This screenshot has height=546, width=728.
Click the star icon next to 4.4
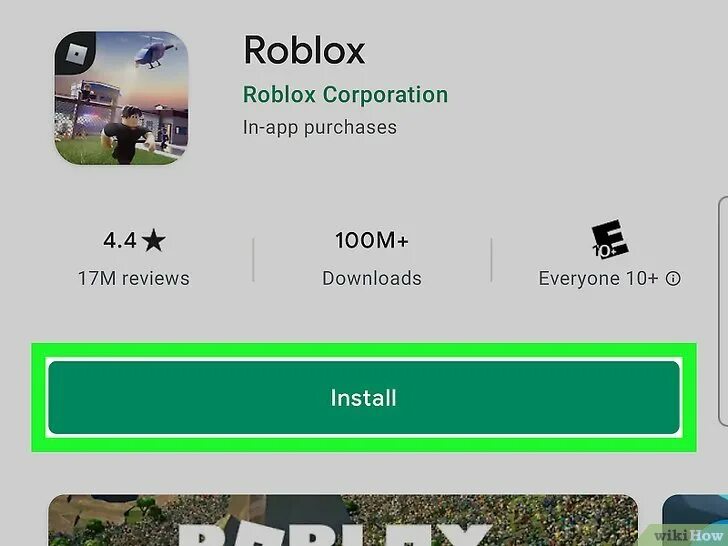tap(154, 240)
